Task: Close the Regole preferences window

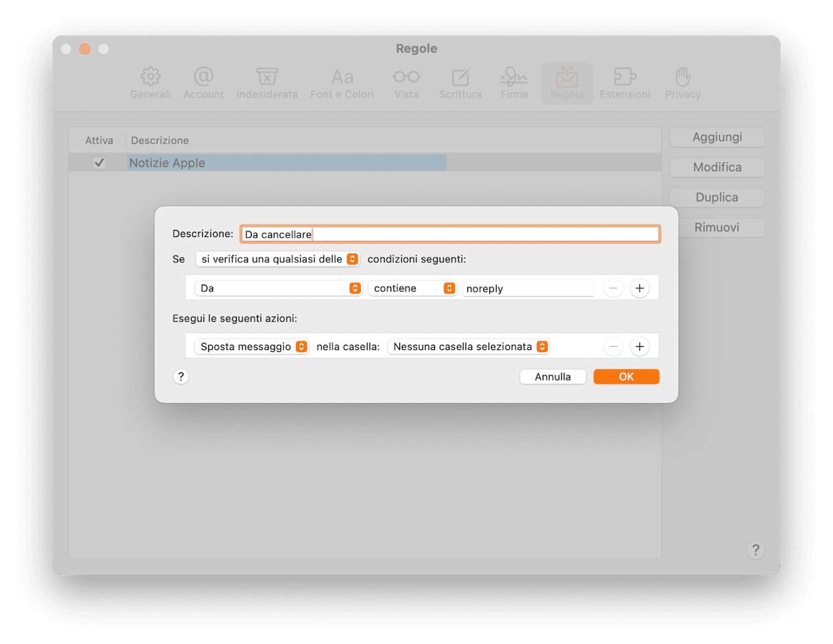Action: 66,49
